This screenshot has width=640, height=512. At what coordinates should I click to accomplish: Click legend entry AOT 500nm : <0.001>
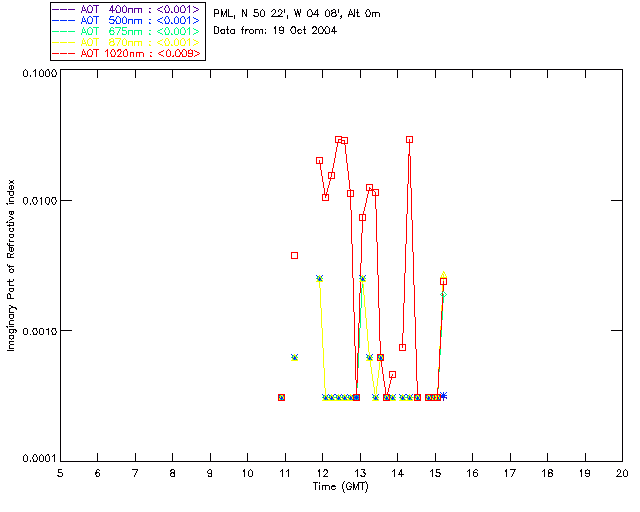pos(128,20)
